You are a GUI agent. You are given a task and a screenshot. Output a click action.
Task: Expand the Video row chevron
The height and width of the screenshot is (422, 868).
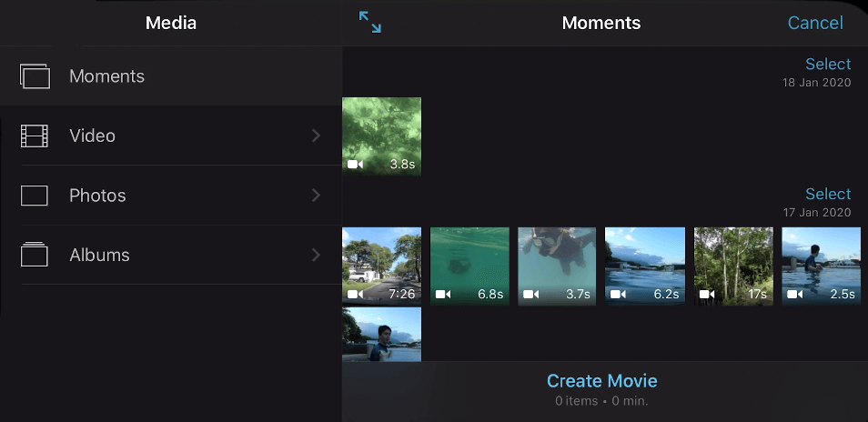(316, 136)
